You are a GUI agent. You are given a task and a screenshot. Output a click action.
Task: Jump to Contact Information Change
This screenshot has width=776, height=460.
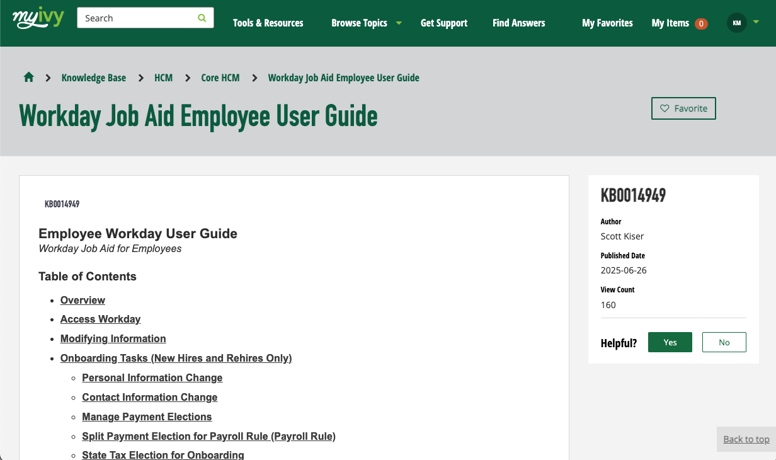[149, 397]
